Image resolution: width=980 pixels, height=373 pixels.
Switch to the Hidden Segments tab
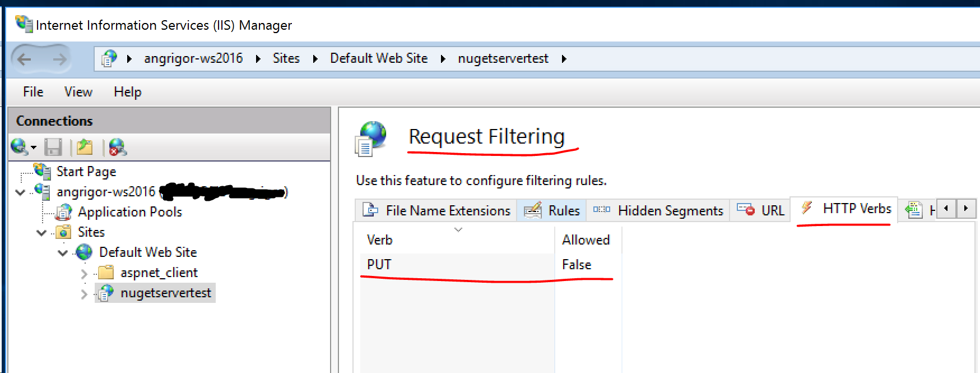click(x=658, y=210)
